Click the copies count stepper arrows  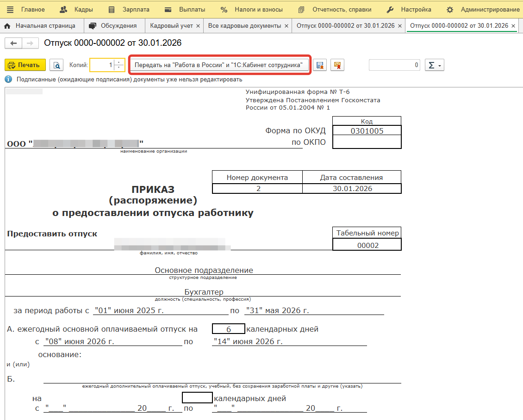tap(119, 65)
